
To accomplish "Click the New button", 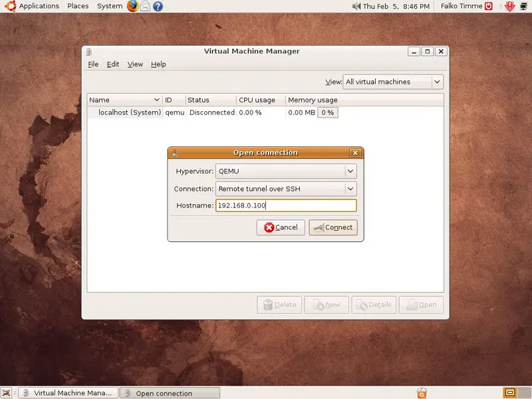I will tap(327, 305).
